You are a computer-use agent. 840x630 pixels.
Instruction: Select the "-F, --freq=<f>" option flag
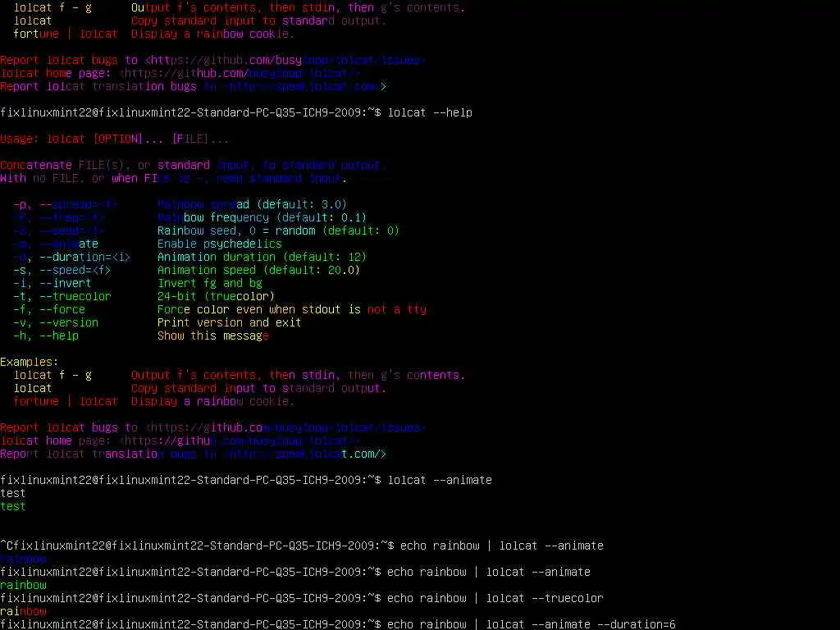(59, 217)
